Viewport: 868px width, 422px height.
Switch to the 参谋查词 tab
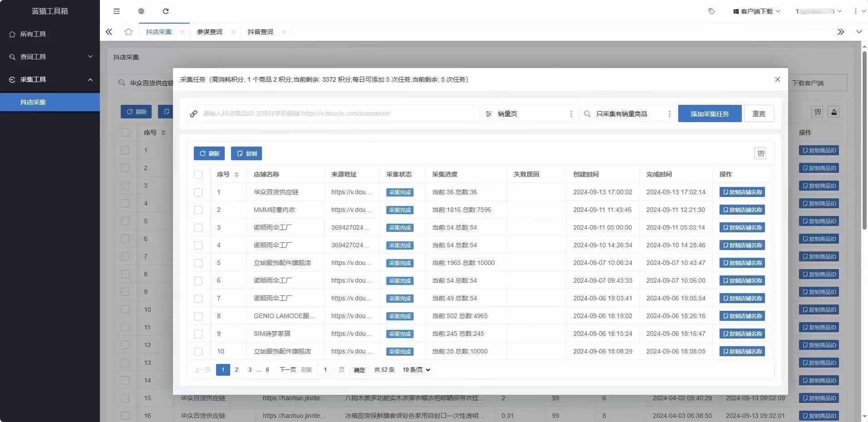click(x=210, y=32)
